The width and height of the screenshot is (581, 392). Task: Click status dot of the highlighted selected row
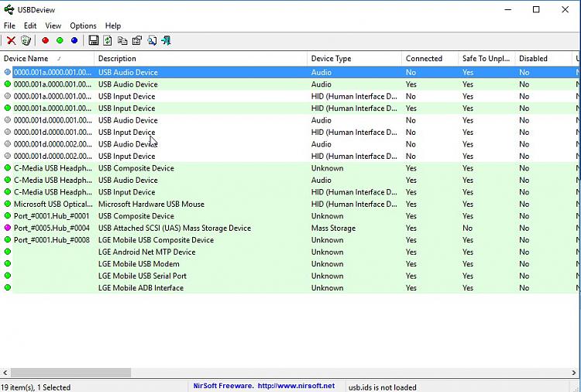(8, 72)
